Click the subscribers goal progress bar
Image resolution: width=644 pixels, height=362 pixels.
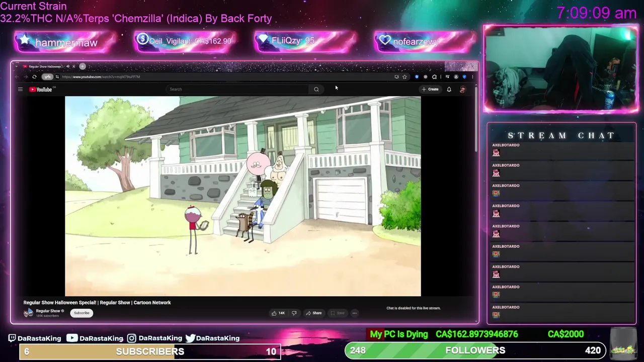click(x=150, y=351)
